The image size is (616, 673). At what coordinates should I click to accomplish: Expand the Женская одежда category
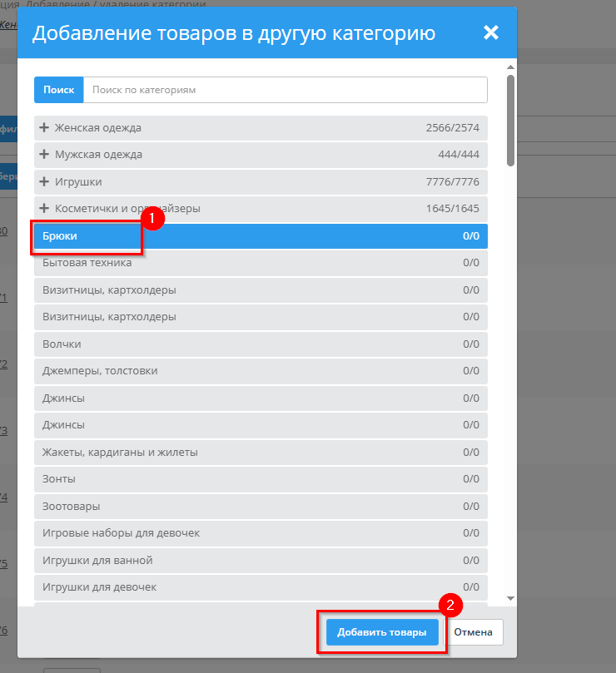[x=44, y=128]
